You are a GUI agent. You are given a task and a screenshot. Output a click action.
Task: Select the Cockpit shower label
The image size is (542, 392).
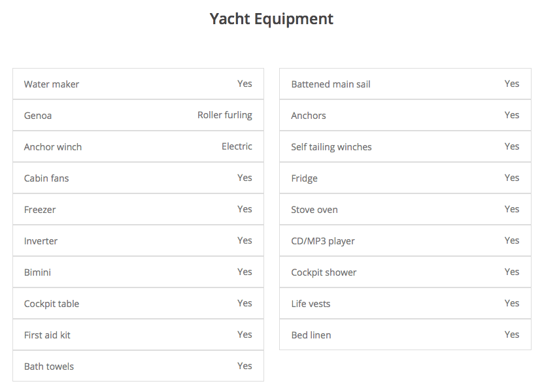coord(324,272)
